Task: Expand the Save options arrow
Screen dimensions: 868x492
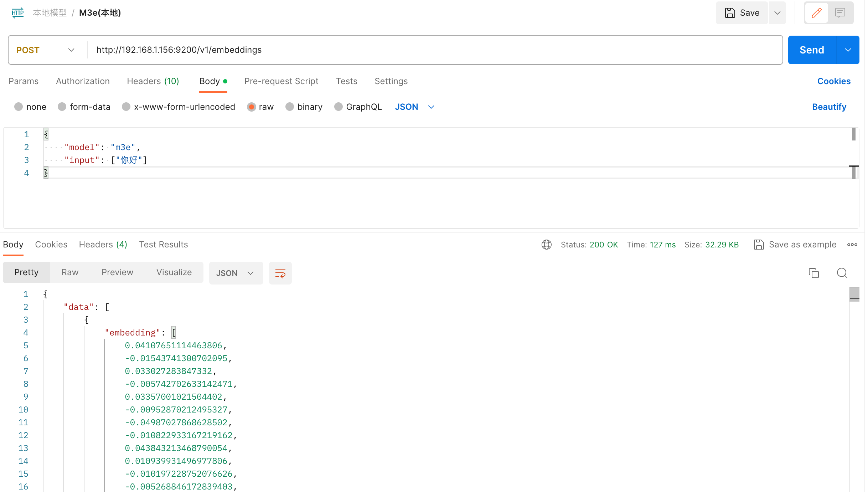Action: pyautogui.click(x=777, y=13)
